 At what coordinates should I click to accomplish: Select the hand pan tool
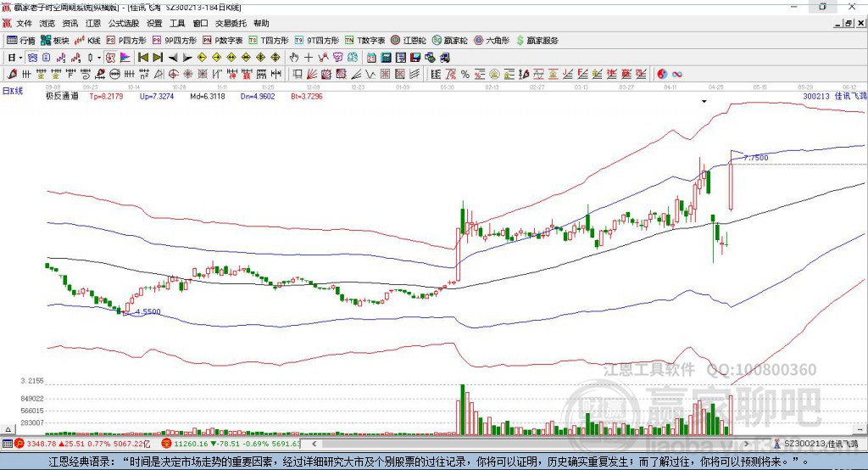294,58
